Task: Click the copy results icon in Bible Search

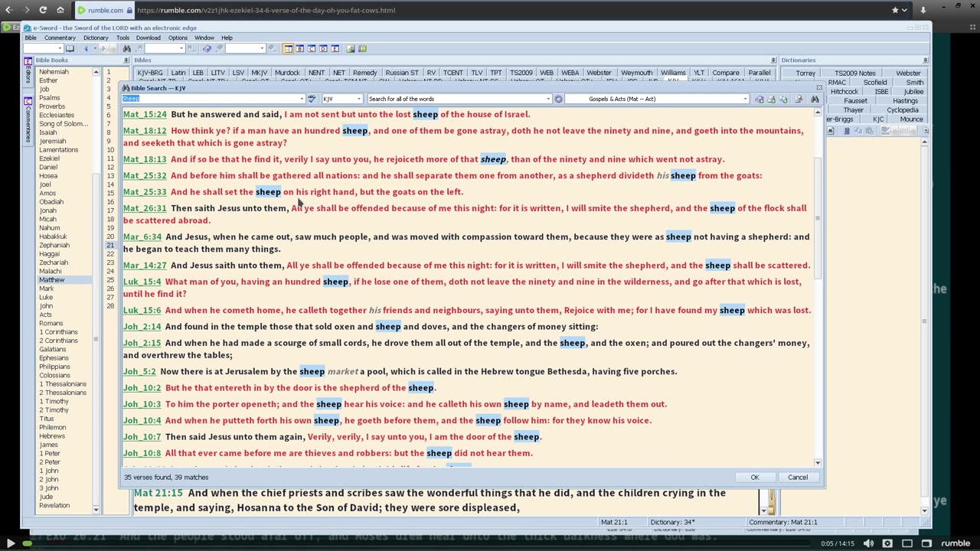Action: point(783,99)
